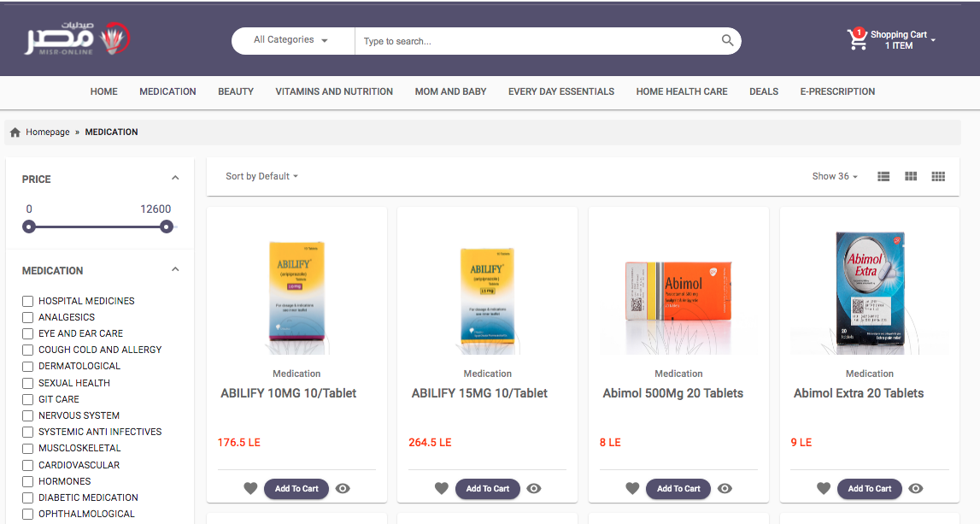Quick view Abimol Extra eye icon

tap(916, 489)
